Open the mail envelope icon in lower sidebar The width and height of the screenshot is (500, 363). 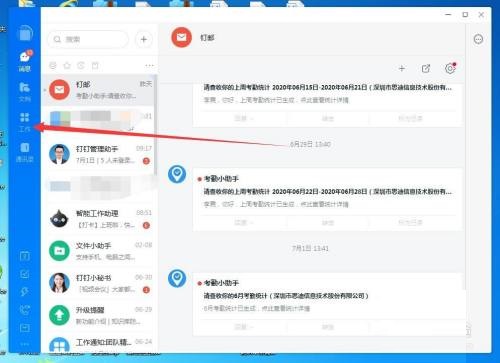[25, 328]
